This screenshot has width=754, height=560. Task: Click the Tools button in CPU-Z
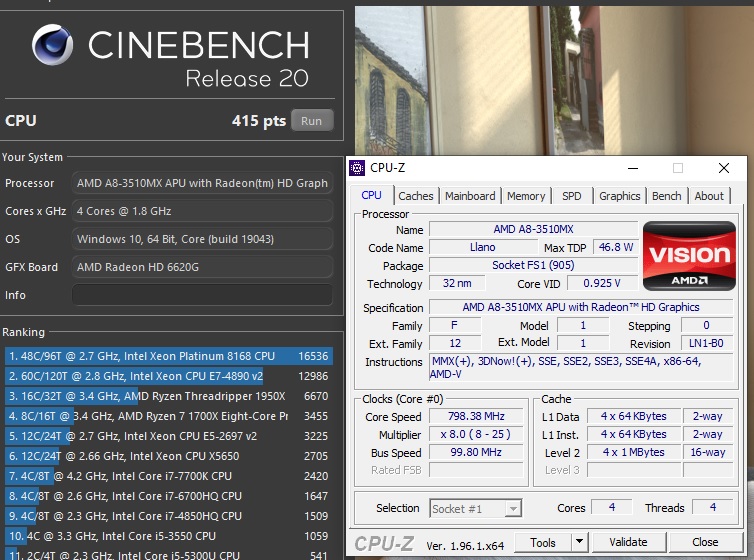point(542,543)
